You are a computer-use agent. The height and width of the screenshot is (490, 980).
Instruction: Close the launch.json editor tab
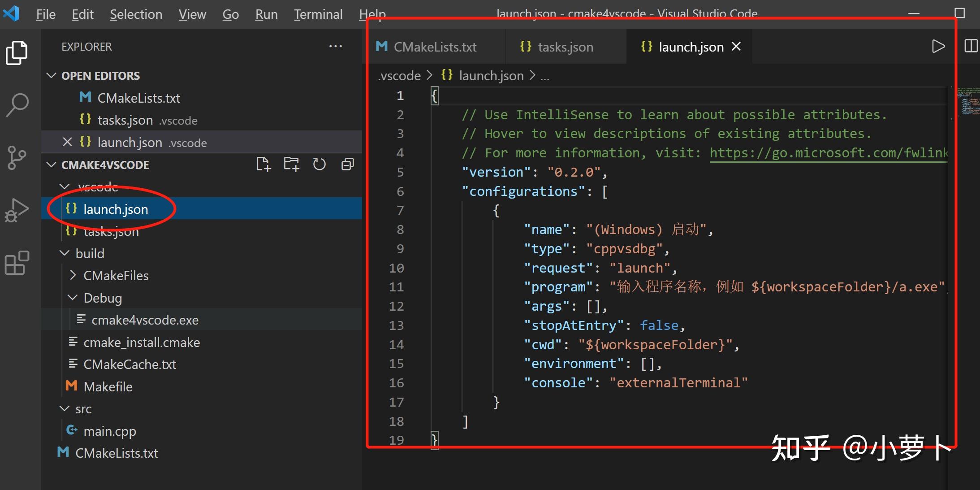[x=736, y=46]
